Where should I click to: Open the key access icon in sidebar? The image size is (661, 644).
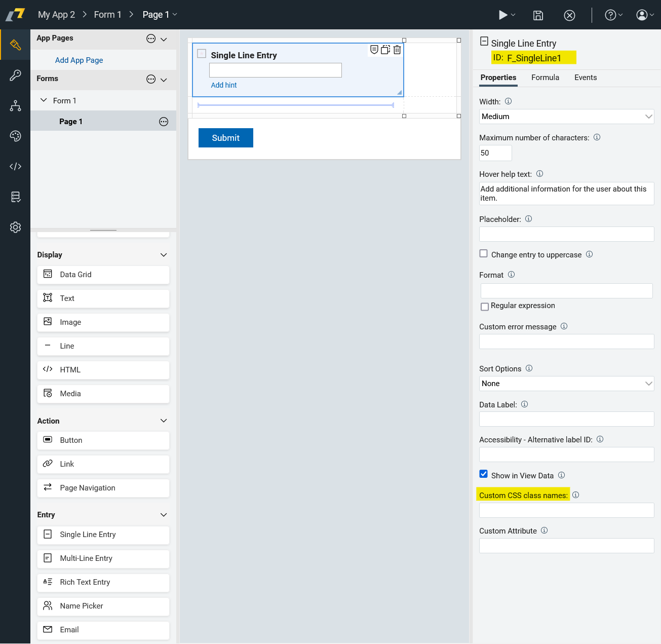[15, 75]
